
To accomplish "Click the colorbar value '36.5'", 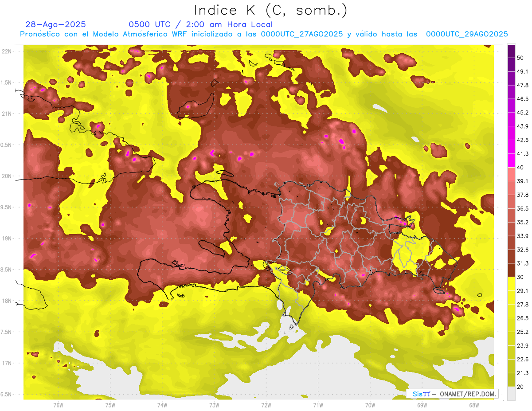I will pos(522,208).
